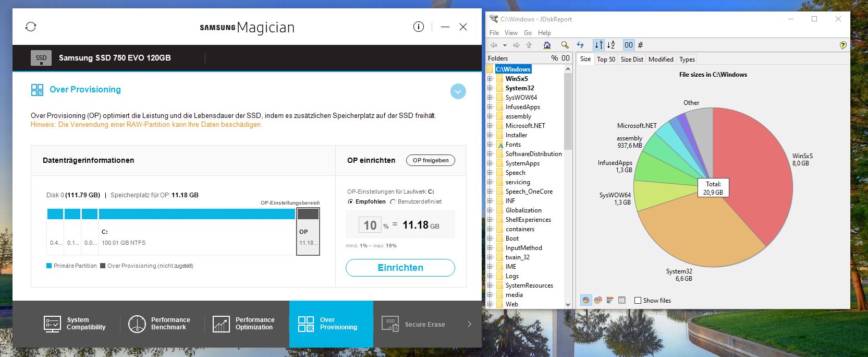Select ring chart view icon
This screenshot has height=357, width=868.
pos(598,300)
